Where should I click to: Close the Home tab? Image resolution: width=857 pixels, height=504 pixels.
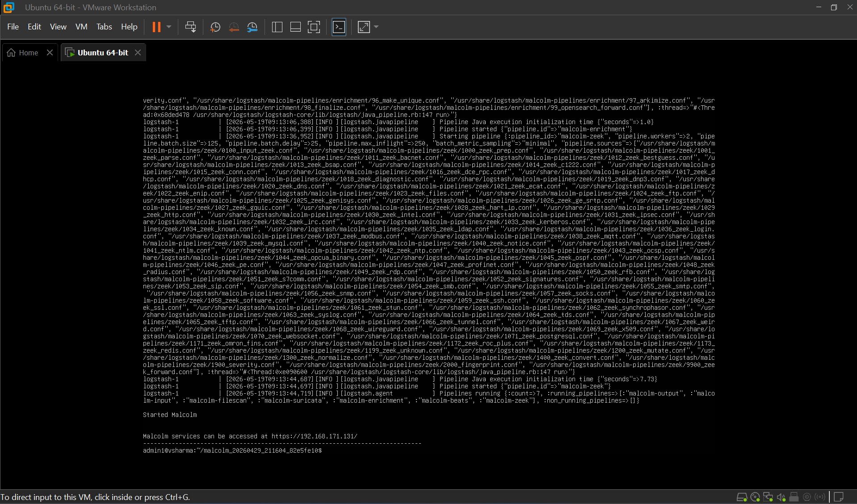click(x=50, y=53)
